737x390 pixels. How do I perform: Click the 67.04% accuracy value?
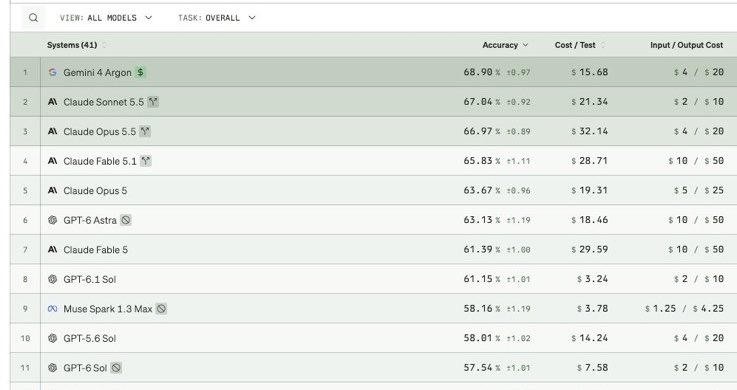tap(482, 102)
